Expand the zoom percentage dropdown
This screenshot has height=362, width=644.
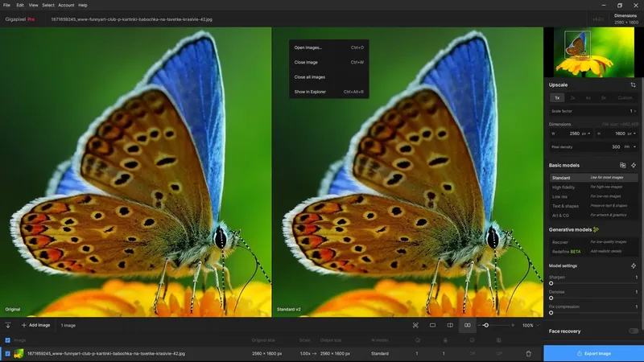click(x=539, y=326)
